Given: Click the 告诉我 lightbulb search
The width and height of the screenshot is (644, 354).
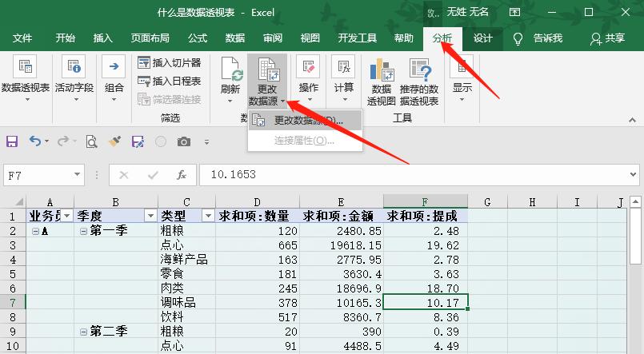Looking at the screenshot, I should [x=538, y=38].
